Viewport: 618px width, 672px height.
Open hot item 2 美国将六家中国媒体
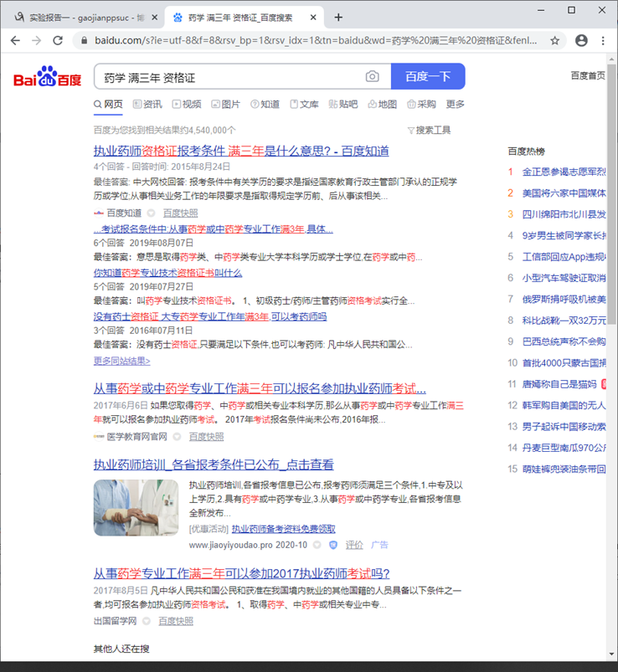coord(564,192)
